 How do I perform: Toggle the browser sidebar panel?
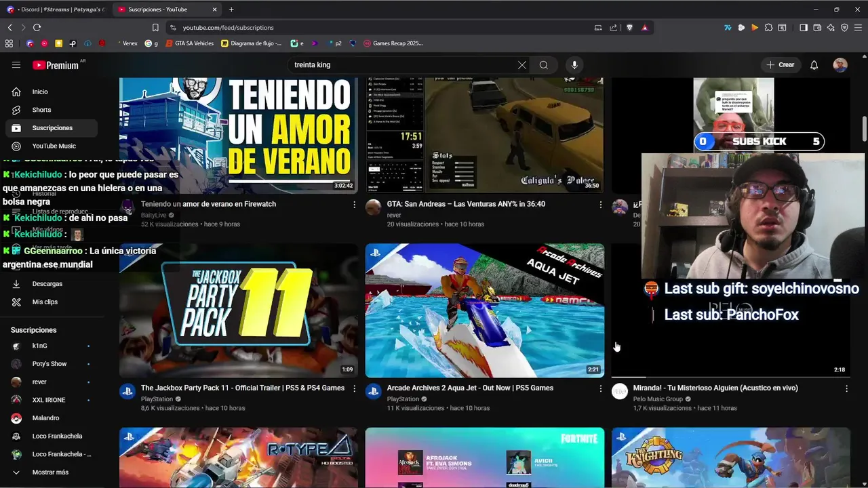click(804, 28)
